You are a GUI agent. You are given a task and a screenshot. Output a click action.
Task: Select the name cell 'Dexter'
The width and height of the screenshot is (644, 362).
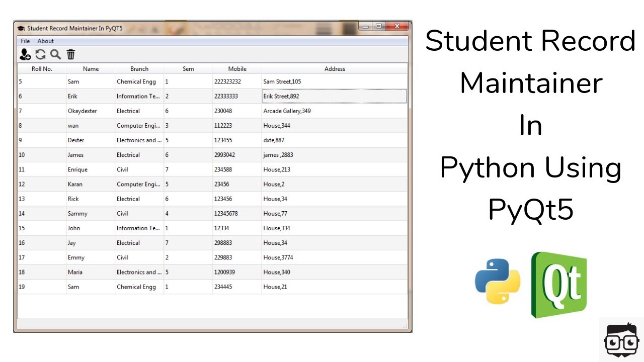click(91, 140)
